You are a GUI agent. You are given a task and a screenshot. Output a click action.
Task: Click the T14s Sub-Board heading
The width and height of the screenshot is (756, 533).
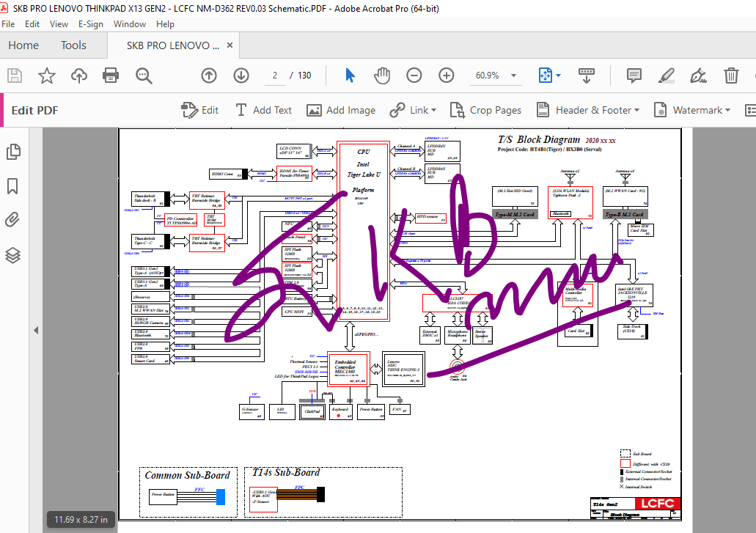tap(286, 473)
